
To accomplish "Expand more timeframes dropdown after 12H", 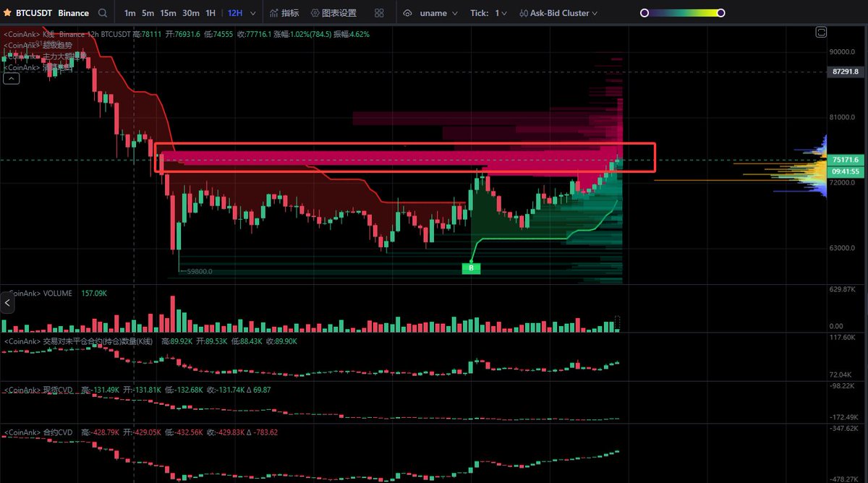I will coord(252,13).
